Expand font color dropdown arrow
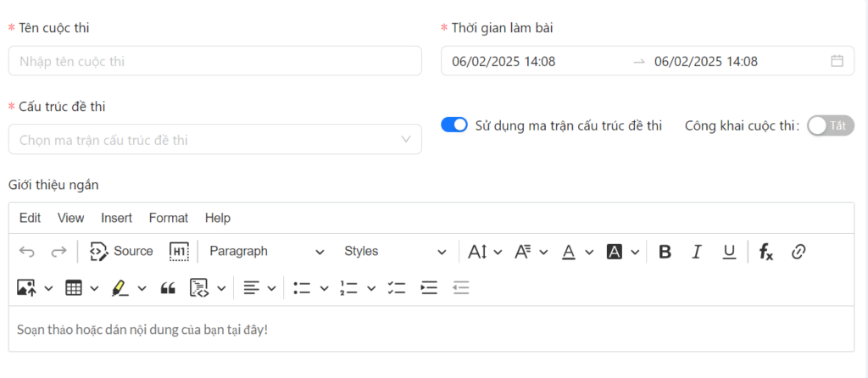 (x=589, y=253)
